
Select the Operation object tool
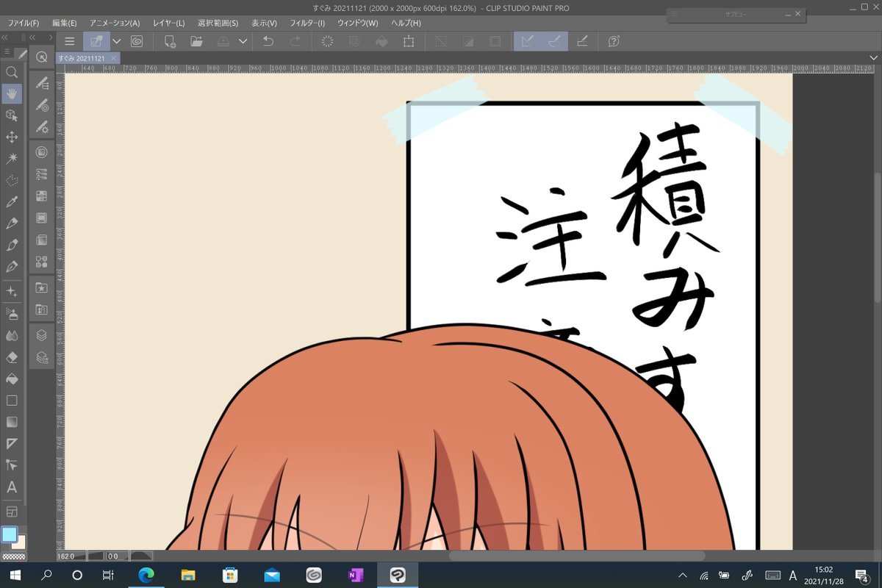pos(12,115)
